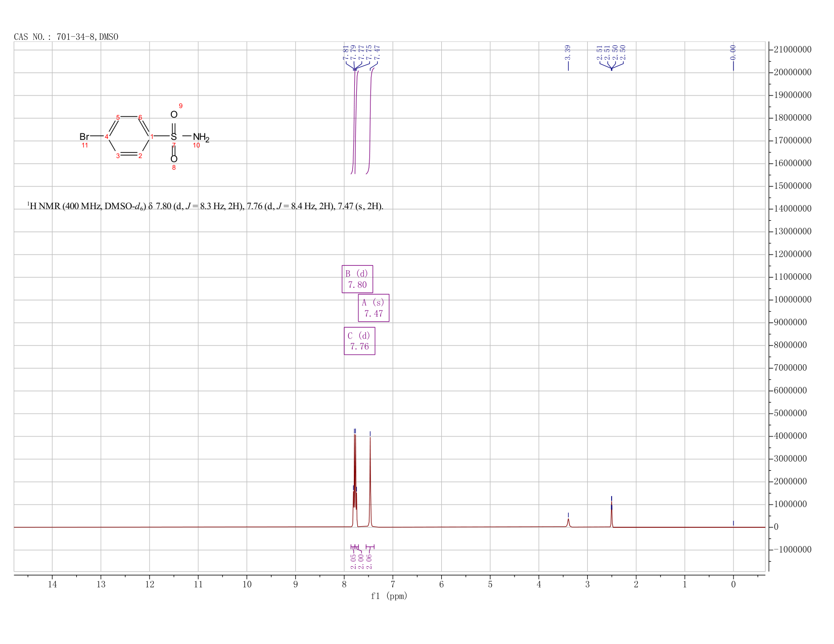Click the 1H NMR (400 MHz, DMSO-d6) description line
834x644 pixels.
(205, 206)
